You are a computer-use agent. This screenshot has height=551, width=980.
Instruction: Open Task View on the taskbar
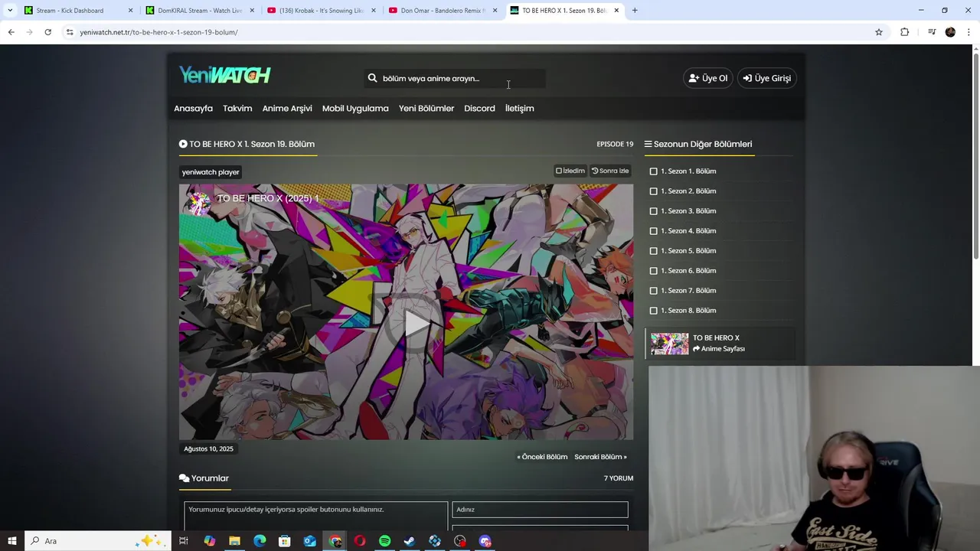coord(184,541)
